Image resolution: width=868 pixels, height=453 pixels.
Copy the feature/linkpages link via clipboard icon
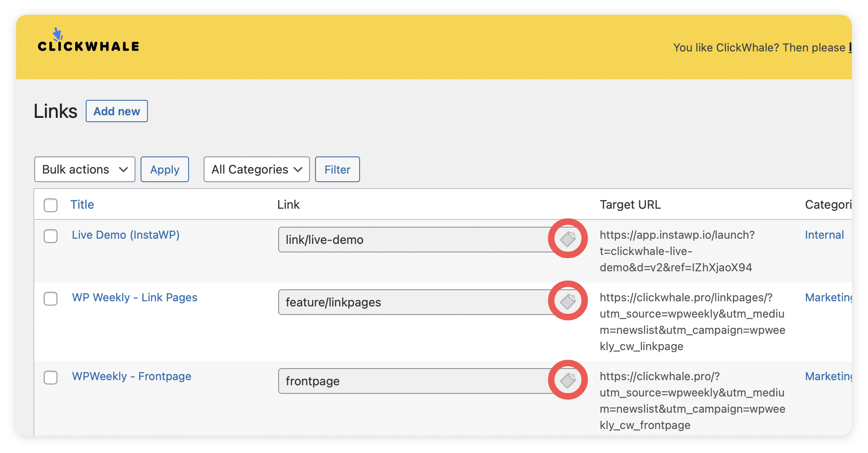click(568, 301)
